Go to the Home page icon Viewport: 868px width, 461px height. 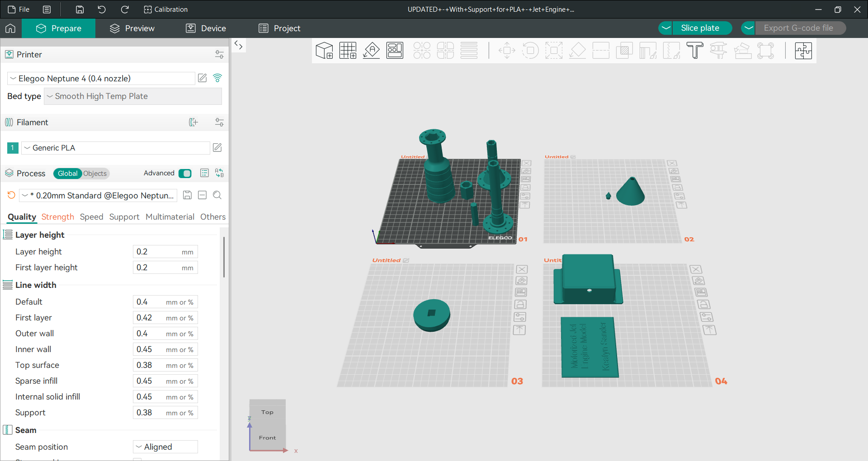[x=10, y=28]
